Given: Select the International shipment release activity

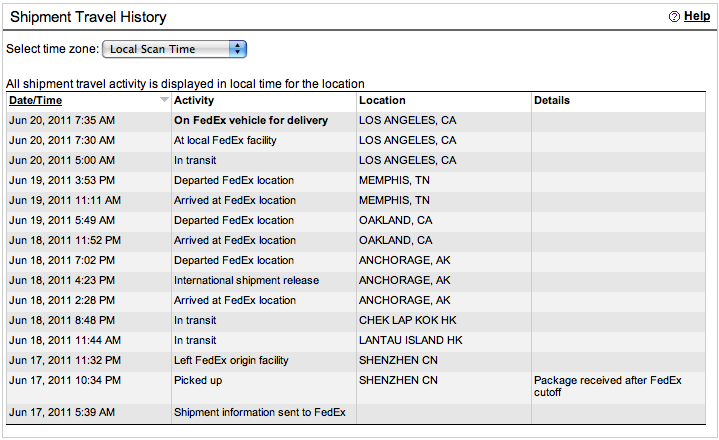Looking at the screenshot, I should click(248, 280).
